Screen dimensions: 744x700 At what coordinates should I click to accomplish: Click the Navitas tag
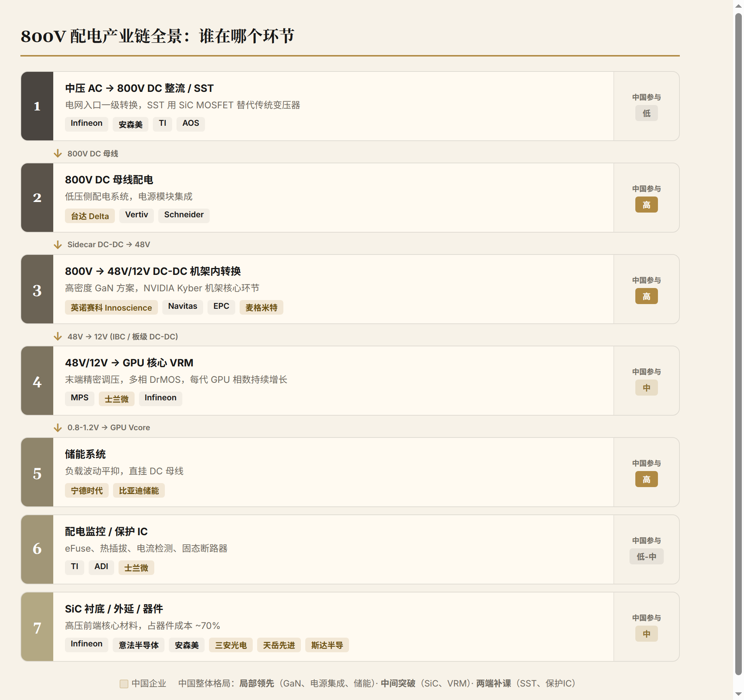pos(183,307)
